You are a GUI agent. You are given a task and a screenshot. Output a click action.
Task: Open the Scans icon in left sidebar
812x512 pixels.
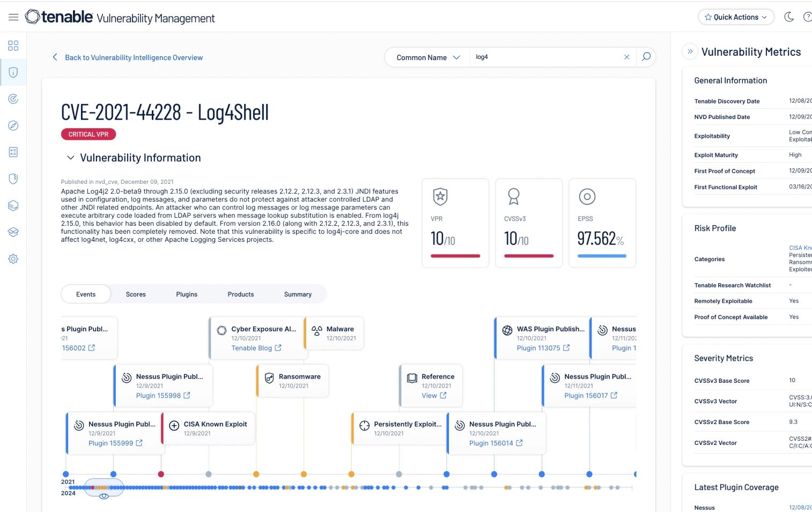pyautogui.click(x=13, y=99)
